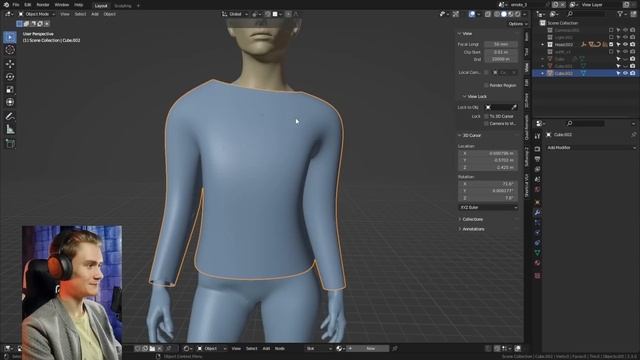Select the Rotate tool
Viewport: 640px width, 360px height.
click(x=10, y=76)
